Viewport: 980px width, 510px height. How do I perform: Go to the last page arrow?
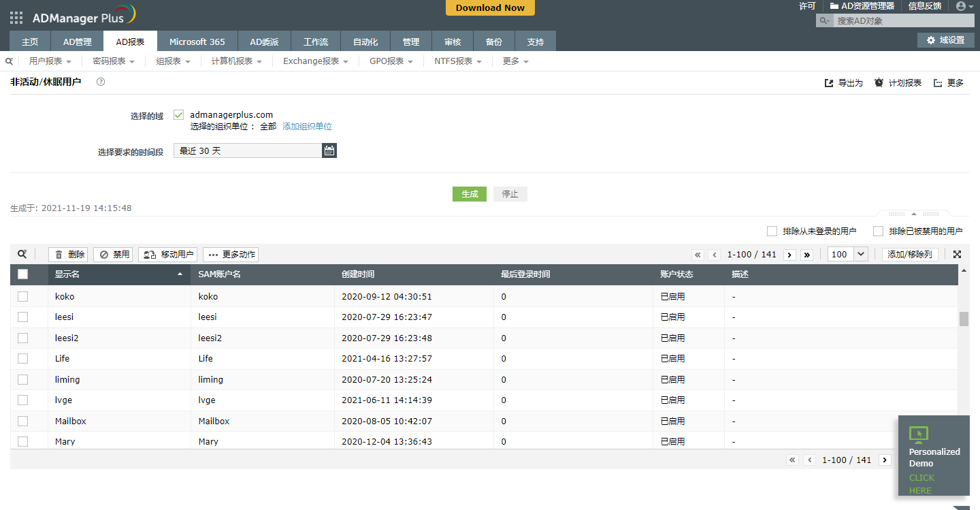pyautogui.click(x=807, y=255)
